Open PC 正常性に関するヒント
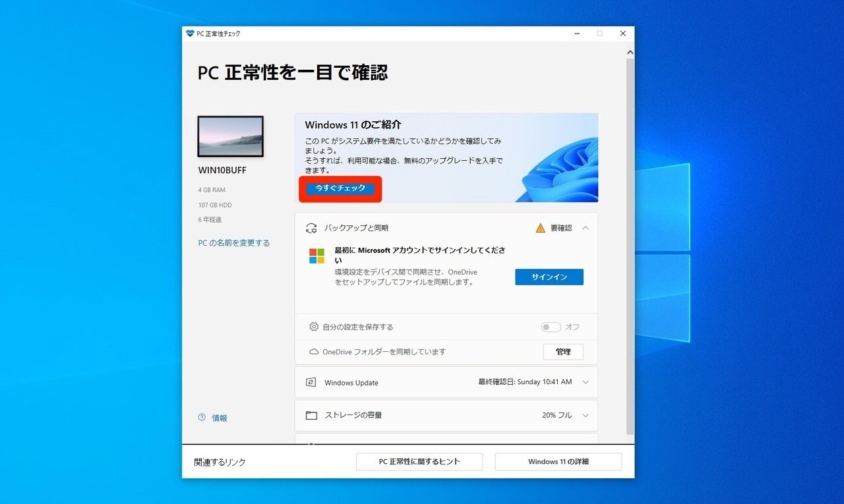Viewport: 844px width, 504px height. [x=419, y=462]
